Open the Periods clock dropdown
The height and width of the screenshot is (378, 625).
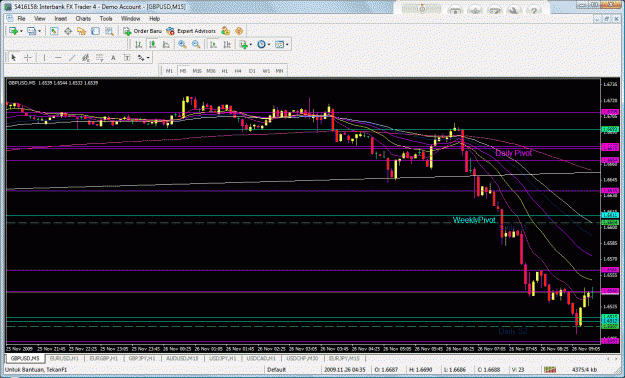(263, 45)
